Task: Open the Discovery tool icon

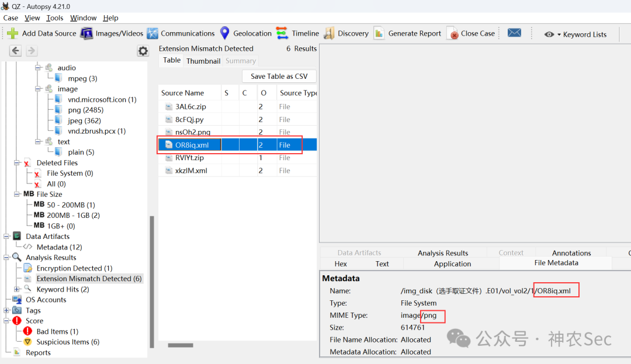Action: [x=329, y=33]
